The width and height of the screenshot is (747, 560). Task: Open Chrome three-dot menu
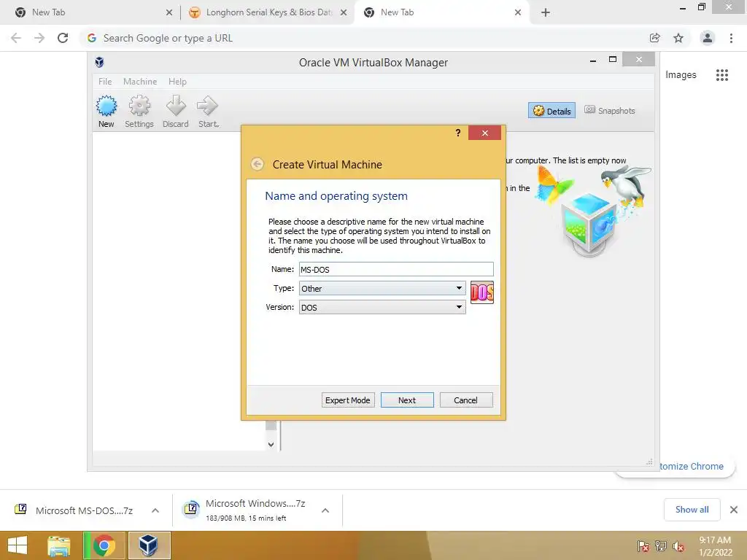731,38
